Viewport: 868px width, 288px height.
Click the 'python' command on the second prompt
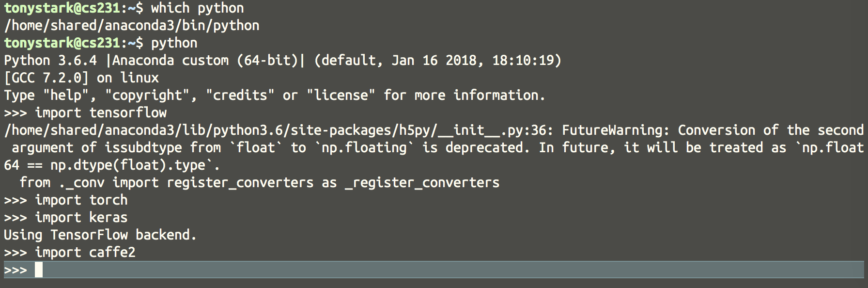[174, 43]
